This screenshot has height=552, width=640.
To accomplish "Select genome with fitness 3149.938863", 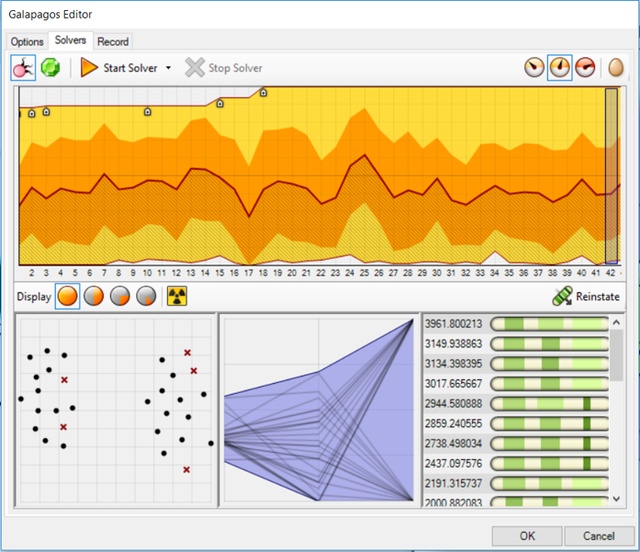I will point(516,344).
